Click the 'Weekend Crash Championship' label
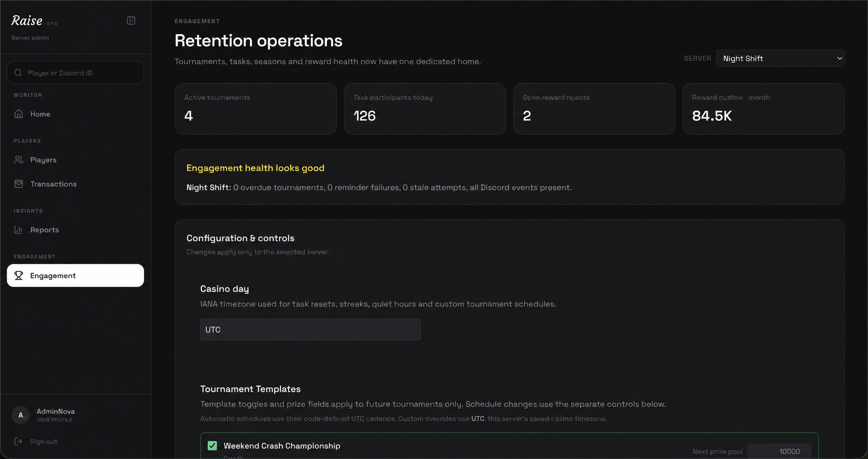 (x=282, y=446)
